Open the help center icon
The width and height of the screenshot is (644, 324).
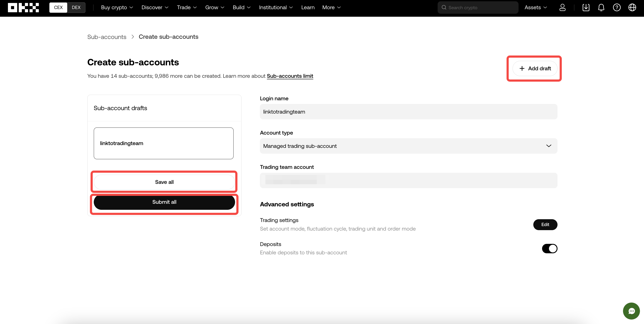pos(617,7)
